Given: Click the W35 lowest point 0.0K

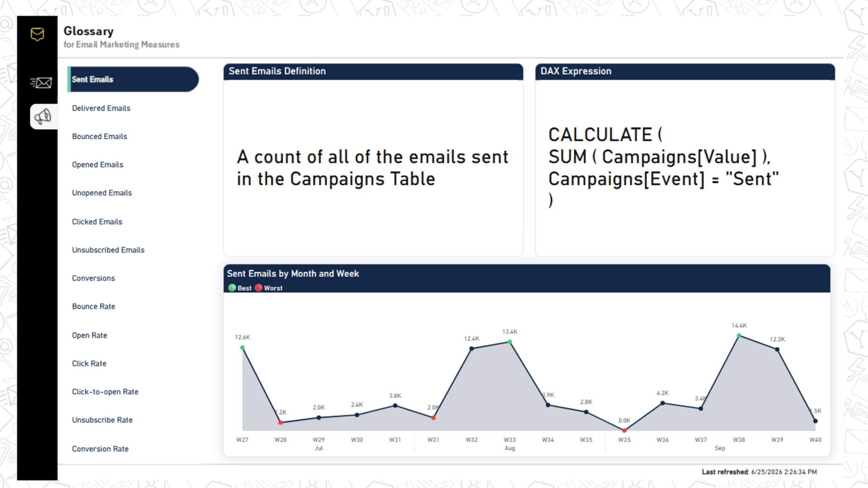Looking at the screenshot, I should pos(624,431).
